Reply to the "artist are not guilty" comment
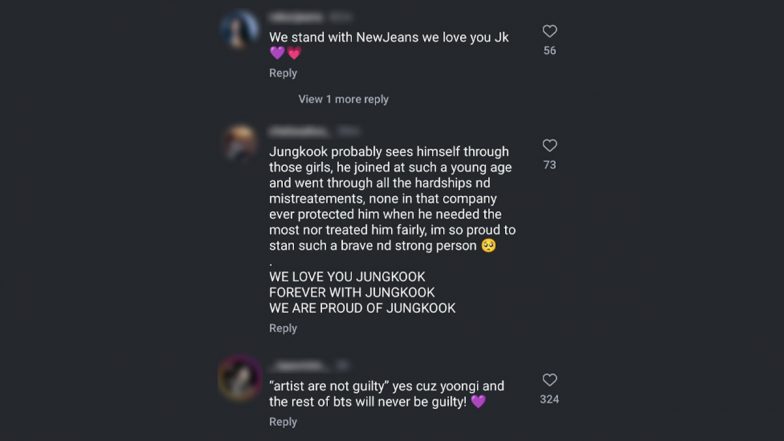784x441 pixels. (283, 422)
